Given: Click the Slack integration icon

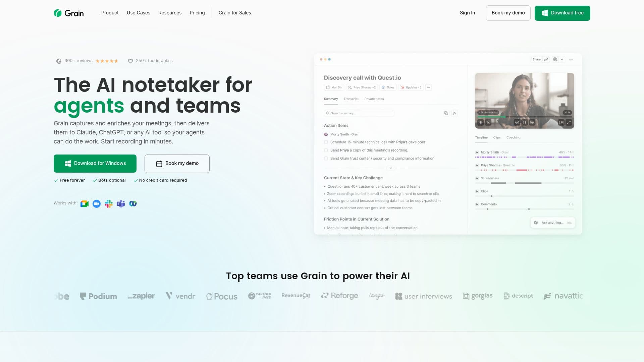Looking at the screenshot, I should [109, 204].
